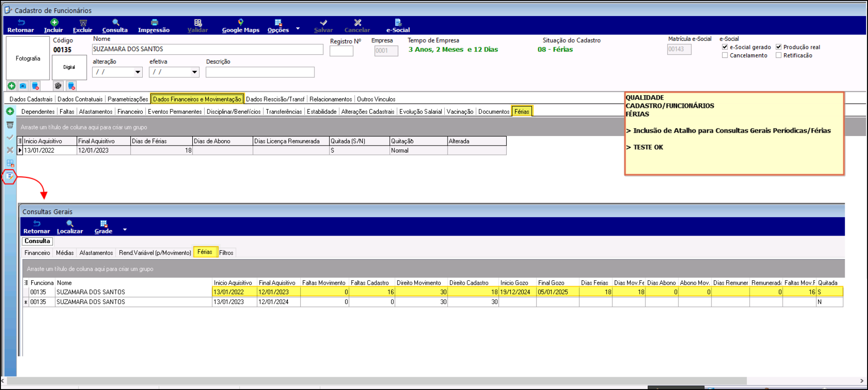Open the e-Social toolbar icon
The image size is (868, 390).
398,22
